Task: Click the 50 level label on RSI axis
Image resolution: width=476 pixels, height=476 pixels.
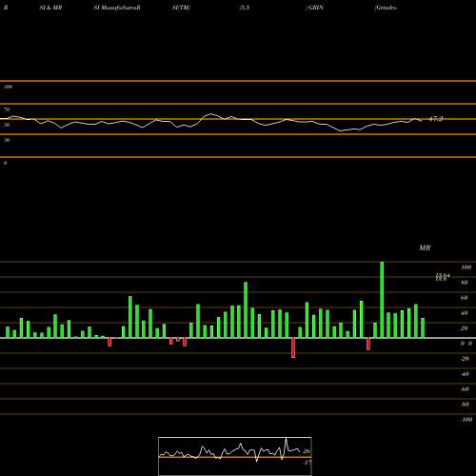Action: coord(7,125)
